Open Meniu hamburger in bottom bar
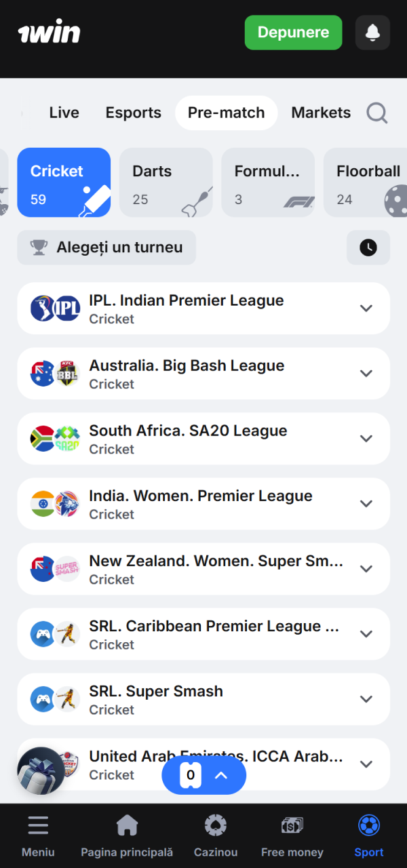This screenshot has width=407, height=868. point(38,836)
